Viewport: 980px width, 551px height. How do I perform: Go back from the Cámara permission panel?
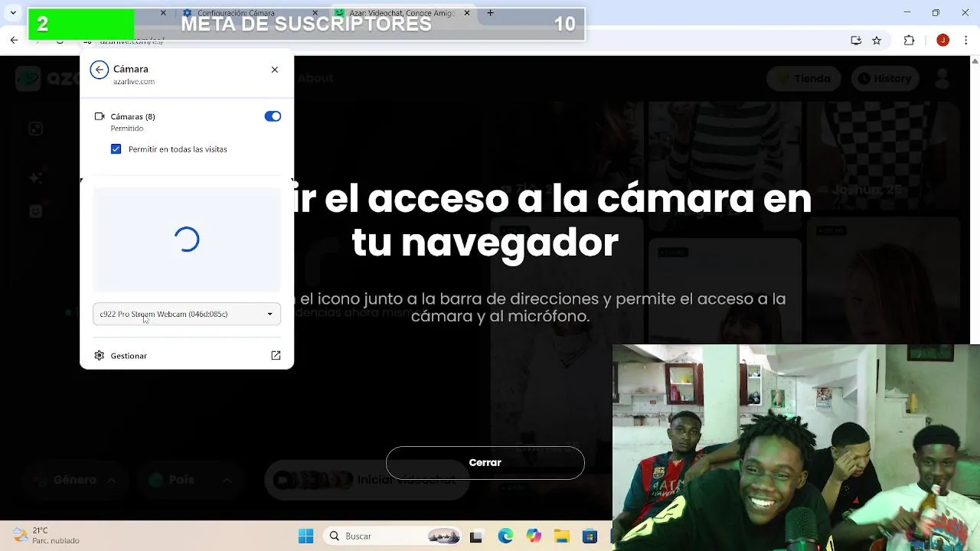pyautogui.click(x=100, y=70)
